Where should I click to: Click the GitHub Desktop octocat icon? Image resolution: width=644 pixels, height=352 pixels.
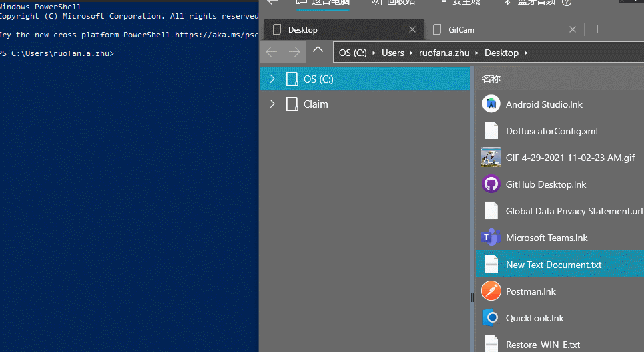pos(491,184)
